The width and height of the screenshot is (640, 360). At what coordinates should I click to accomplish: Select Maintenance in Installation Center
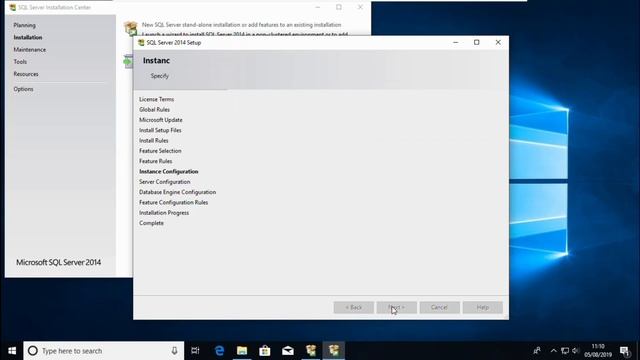coord(30,50)
